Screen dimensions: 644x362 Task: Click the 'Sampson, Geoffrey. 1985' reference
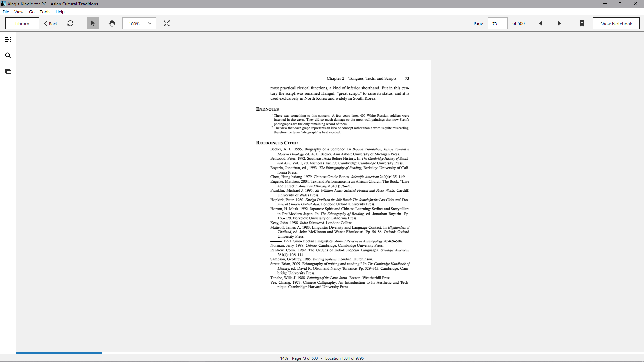tap(322, 259)
